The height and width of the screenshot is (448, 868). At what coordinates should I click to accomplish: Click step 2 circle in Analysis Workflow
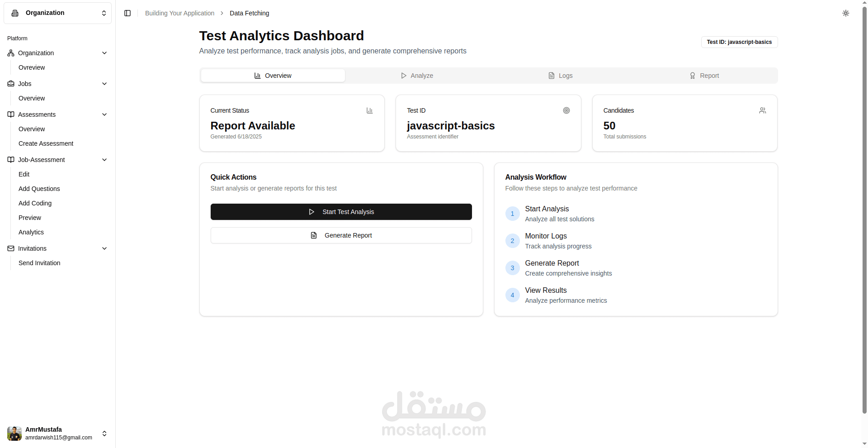click(x=512, y=241)
